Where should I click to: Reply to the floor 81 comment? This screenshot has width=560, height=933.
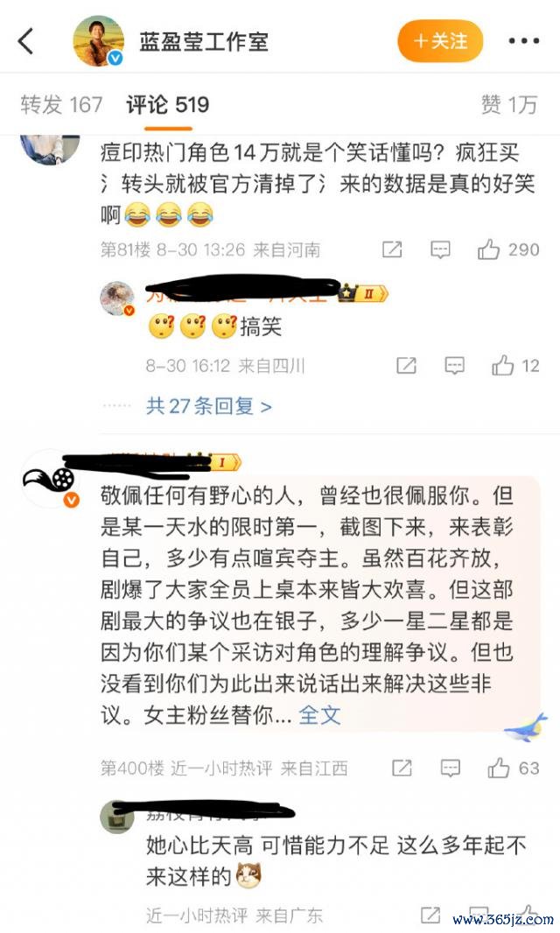coord(440,249)
